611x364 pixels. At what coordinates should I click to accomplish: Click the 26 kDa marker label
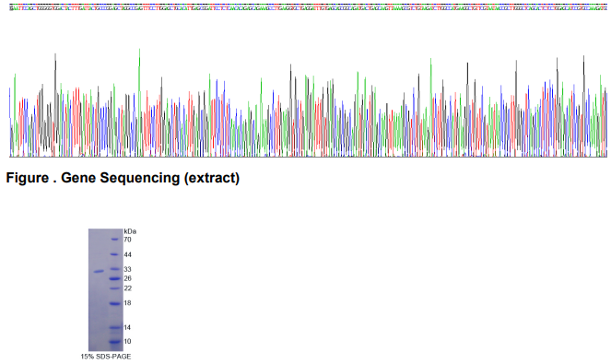click(x=127, y=278)
